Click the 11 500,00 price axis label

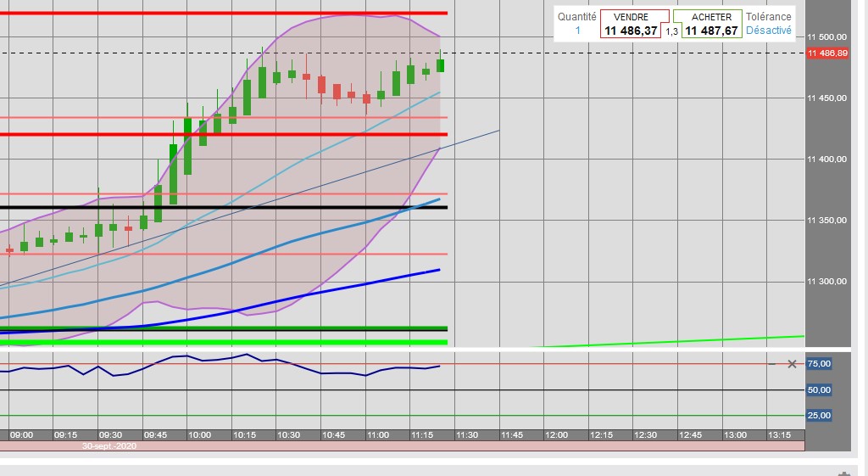click(826, 37)
